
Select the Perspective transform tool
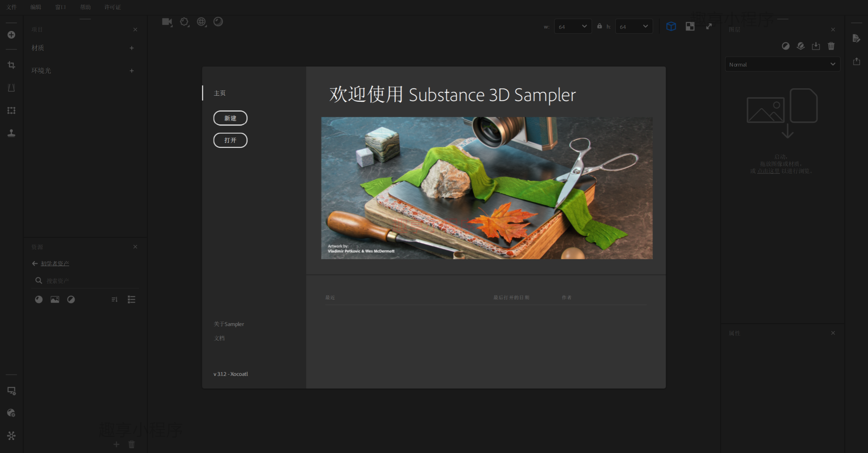pos(11,88)
